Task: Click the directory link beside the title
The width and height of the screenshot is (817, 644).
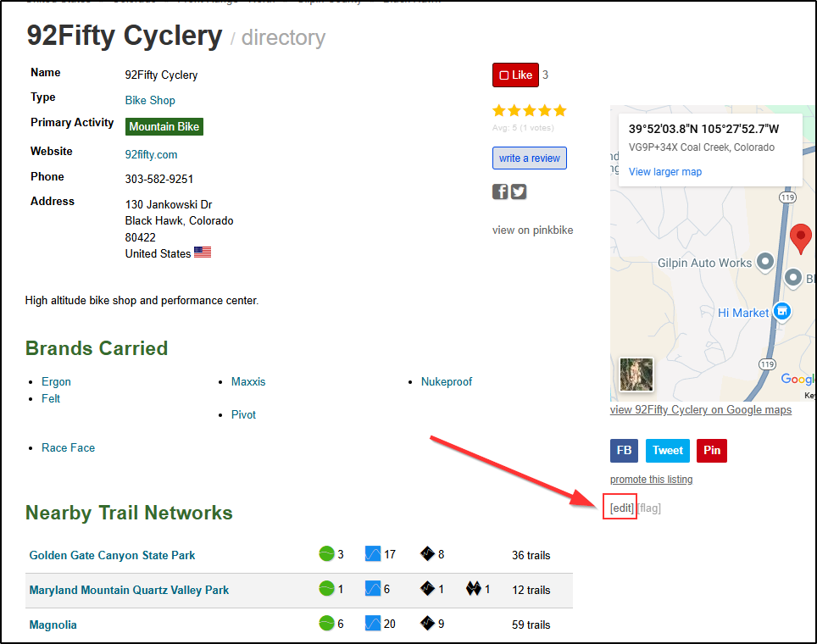Action: [x=283, y=37]
